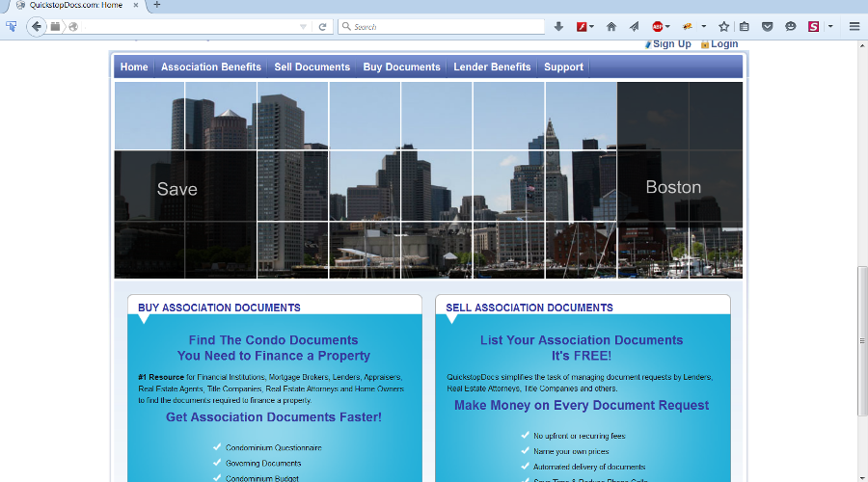
Task: Click the Boston skyline banner image
Action: [428, 180]
